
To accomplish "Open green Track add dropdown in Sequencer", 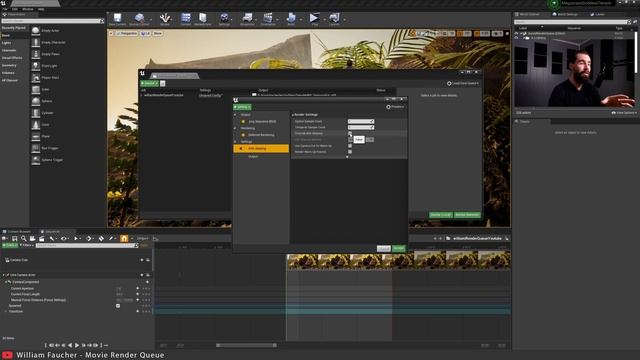I will click(10, 245).
